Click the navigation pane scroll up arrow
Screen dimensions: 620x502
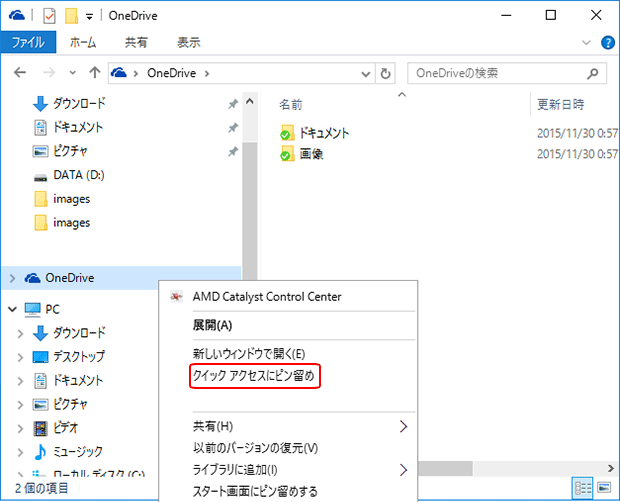click(250, 101)
